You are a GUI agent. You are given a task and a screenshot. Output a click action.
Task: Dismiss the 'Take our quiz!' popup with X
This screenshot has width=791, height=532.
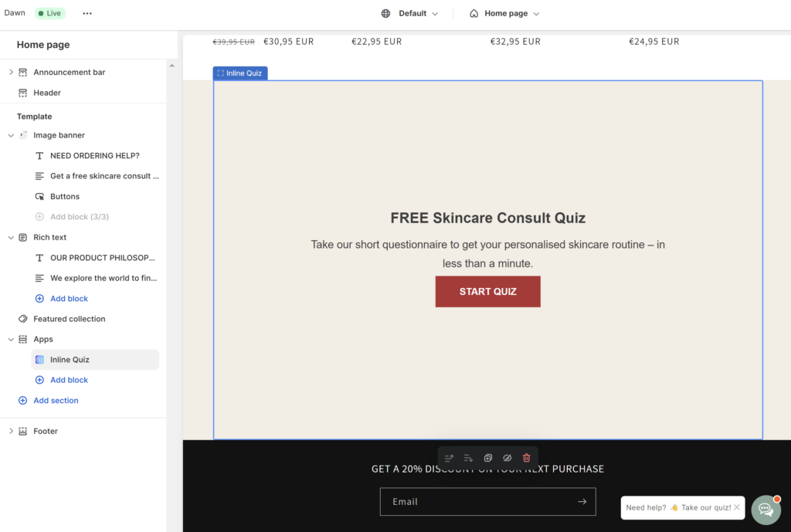[x=738, y=507]
